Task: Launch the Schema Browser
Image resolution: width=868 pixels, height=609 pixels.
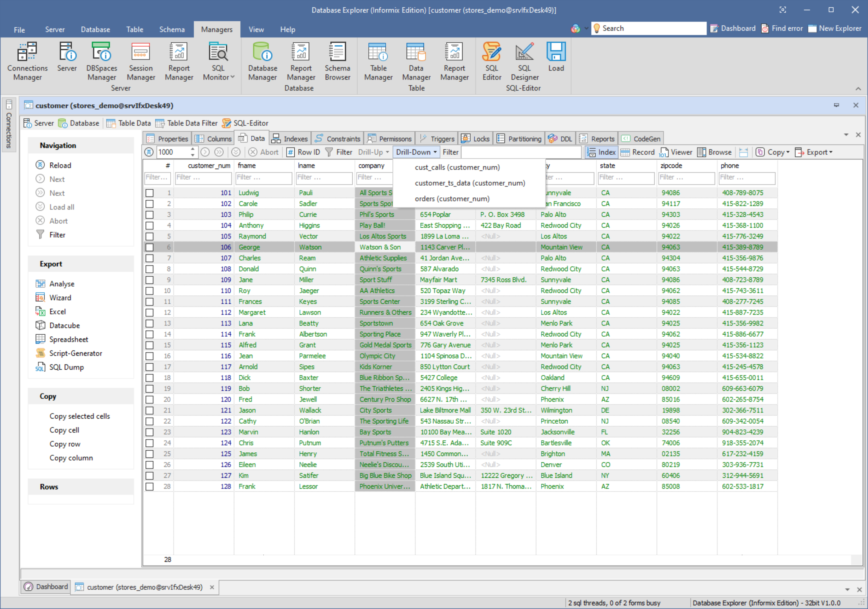Action: (337, 61)
